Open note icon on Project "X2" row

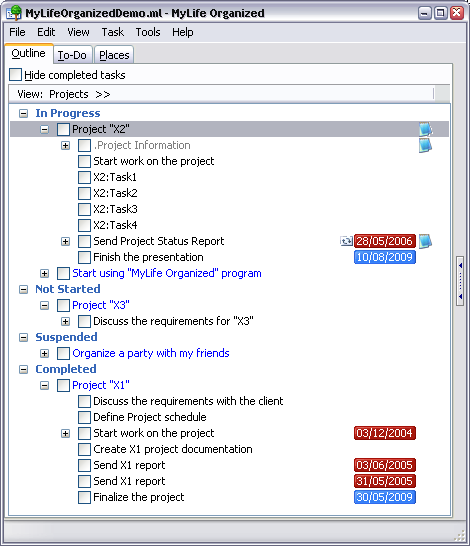click(425, 129)
